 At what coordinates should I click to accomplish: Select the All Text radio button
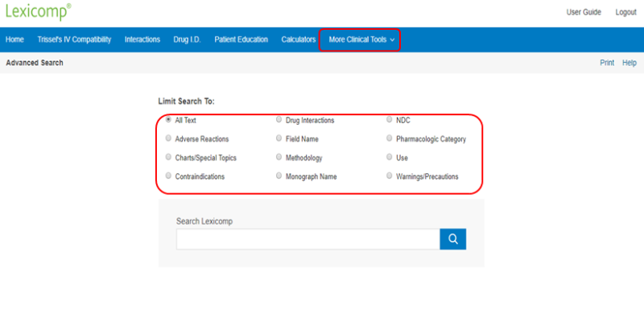click(x=168, y=120)
